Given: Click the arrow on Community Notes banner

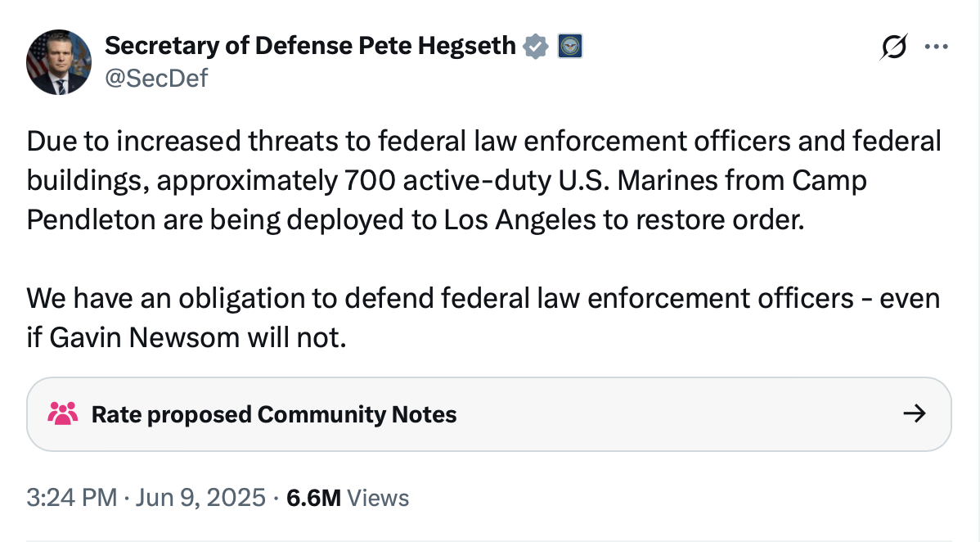Looking at the screenshot, I should tap(914, 413).
